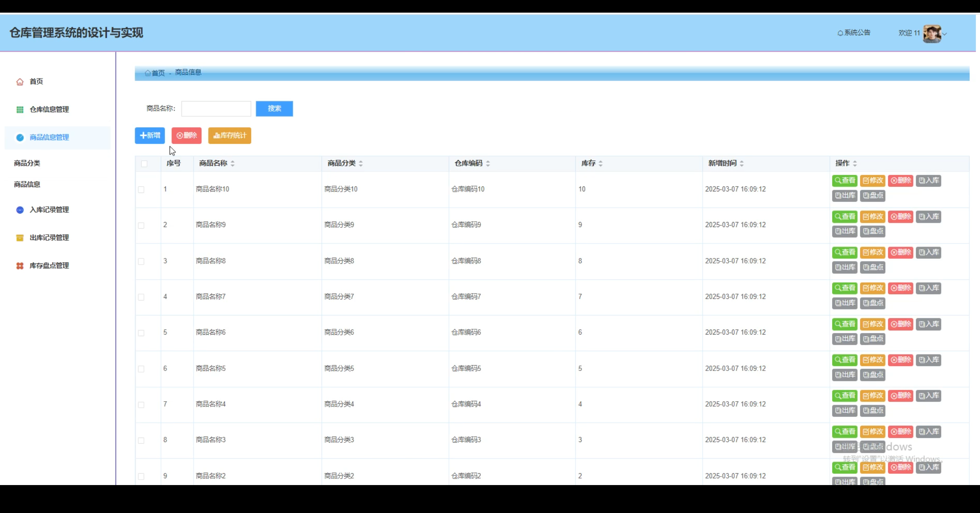
Task: Select 商品信息 in the left menu
Action: [26, 184]
